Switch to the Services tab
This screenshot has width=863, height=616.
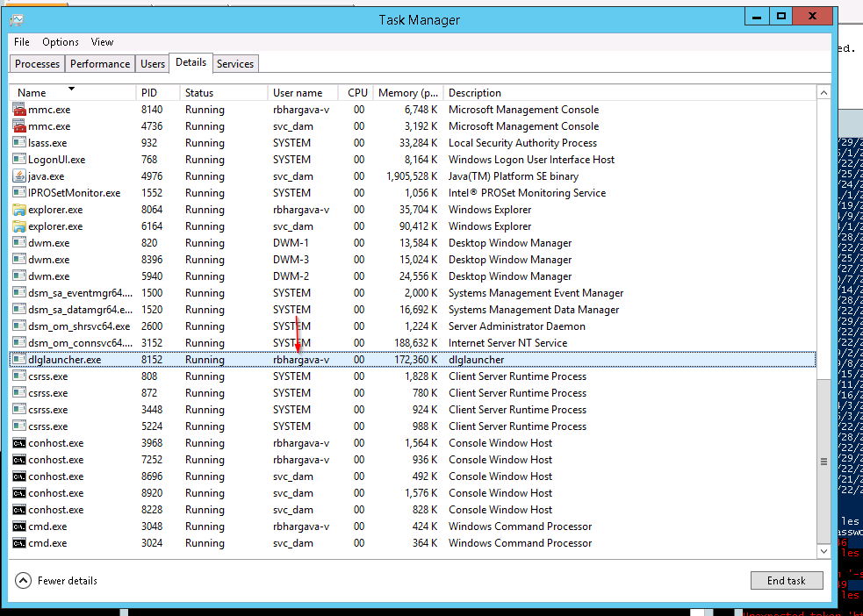(235, 64)
